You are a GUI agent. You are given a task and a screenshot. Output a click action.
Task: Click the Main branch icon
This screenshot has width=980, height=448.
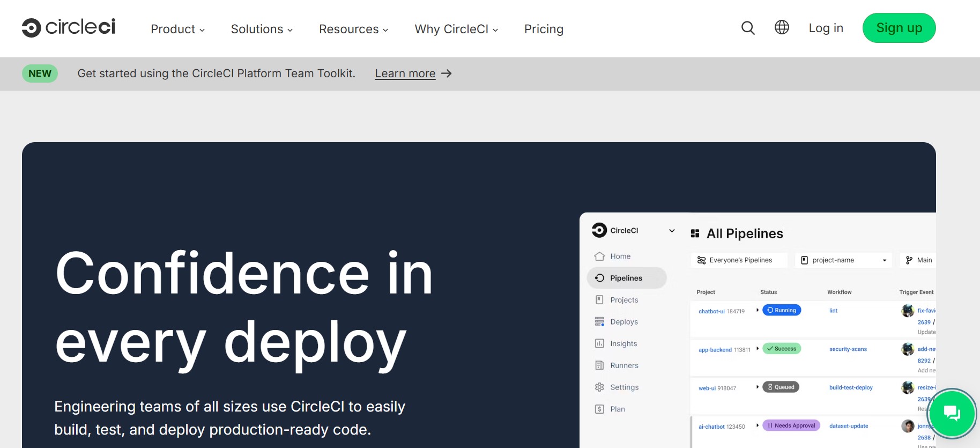[x=909, y=260]
